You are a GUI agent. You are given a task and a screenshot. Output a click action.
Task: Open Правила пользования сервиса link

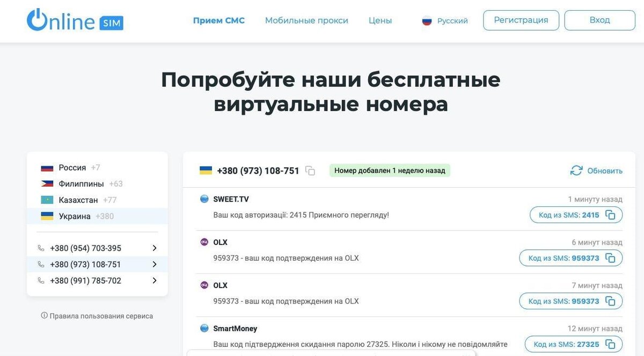pyautogui.click(x=97, y=316)
